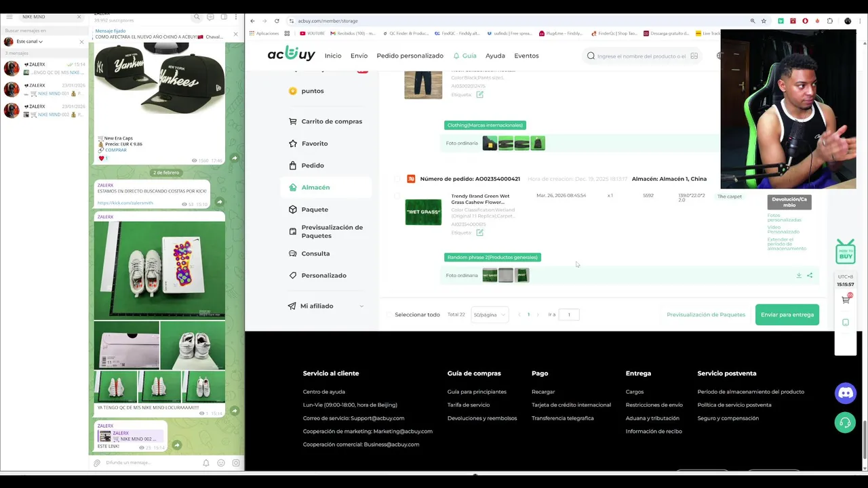Forward the kick stream announcement message
Image resolution: width=868 pixels, height=488 pixels.
pyautogui.click(x=219, y=202)
